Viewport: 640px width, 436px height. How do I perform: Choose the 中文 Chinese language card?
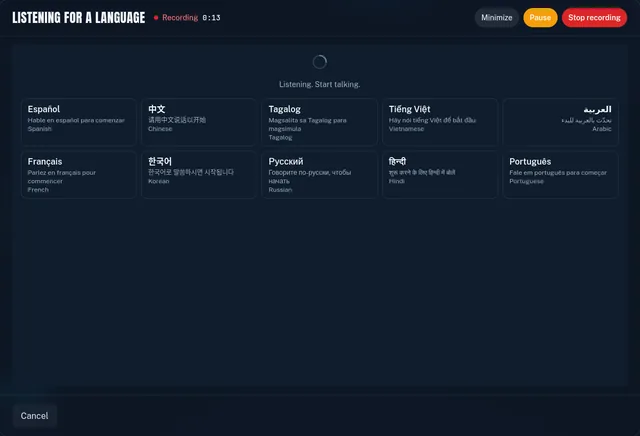tap(199, 122)
